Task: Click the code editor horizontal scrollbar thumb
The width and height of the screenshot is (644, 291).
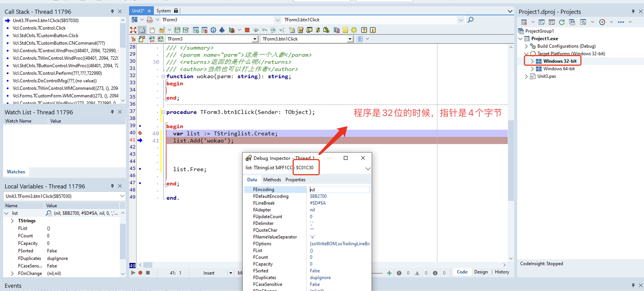Action: 148,265
